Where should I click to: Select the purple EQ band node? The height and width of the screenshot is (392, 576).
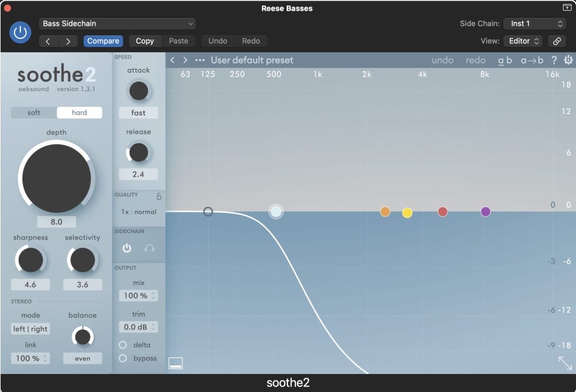pyautogui.click(x=485, y=211)
